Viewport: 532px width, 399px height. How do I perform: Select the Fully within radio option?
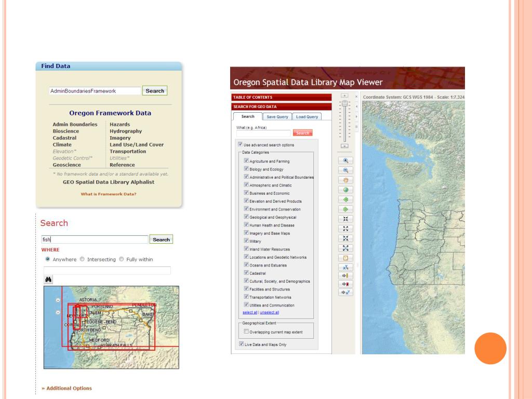(x=122, y=259)
